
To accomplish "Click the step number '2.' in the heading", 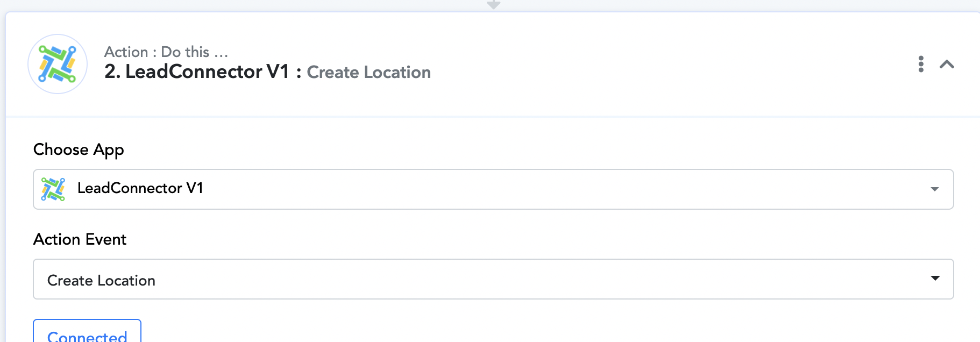I will [x=112, y=72].
